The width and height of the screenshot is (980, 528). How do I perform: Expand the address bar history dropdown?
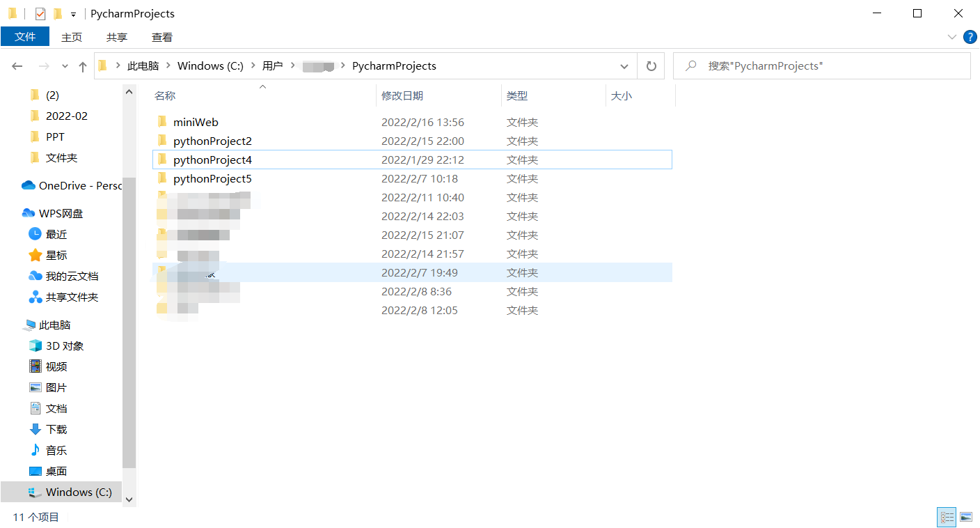coord(624,66)
